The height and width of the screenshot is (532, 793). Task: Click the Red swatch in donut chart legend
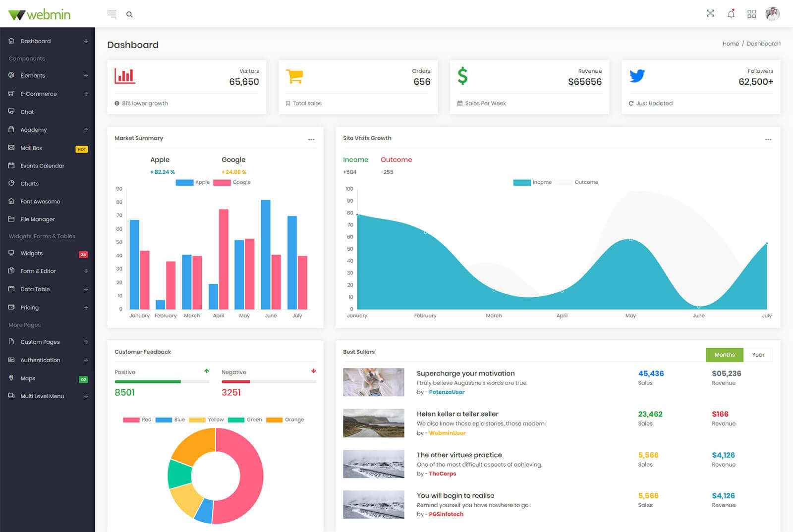[x=131, y=420]
